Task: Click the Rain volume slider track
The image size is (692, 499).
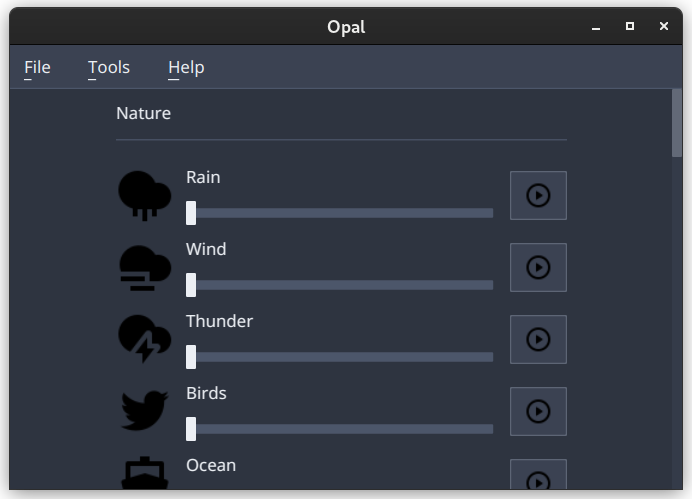Action: pos(339,213)
